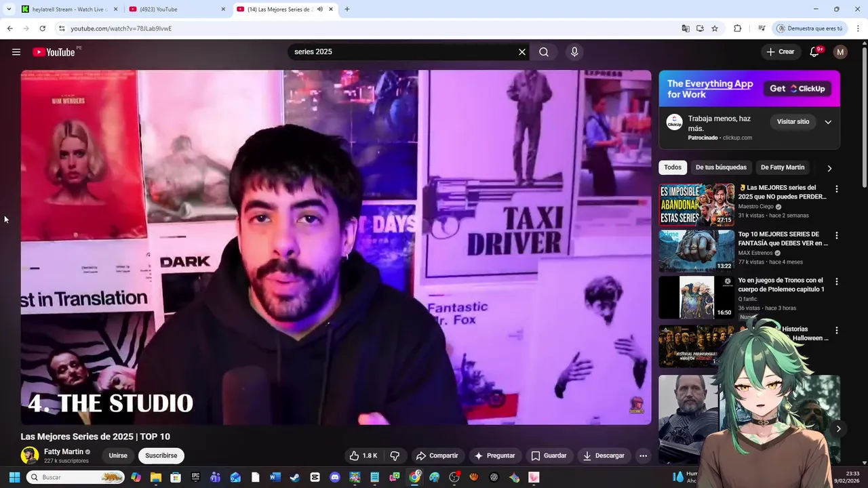Subscribe with the Suscribirse button
Screen dimensions: 868x488
[x=161, y=455]
